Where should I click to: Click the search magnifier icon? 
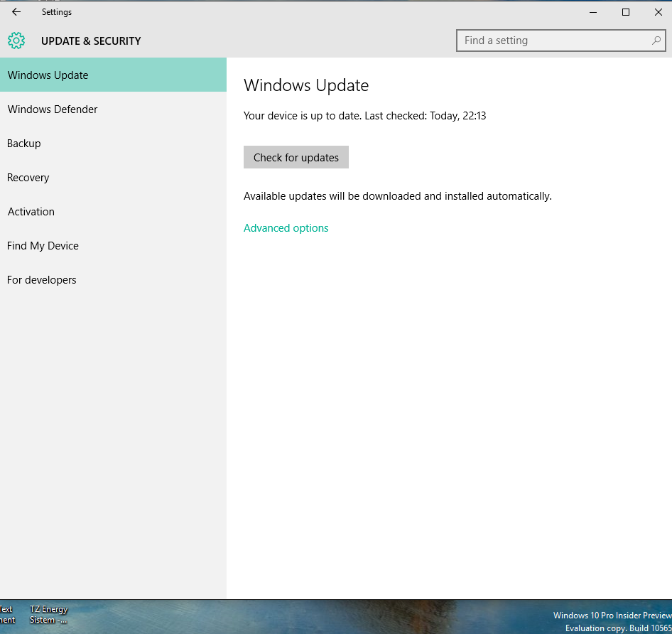tap(656, 41)
